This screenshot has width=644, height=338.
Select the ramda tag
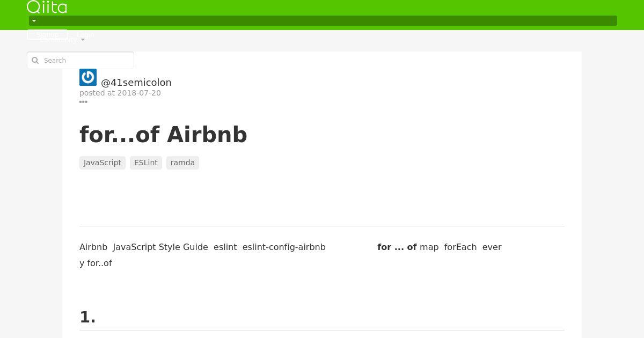[x=182, y=163]
